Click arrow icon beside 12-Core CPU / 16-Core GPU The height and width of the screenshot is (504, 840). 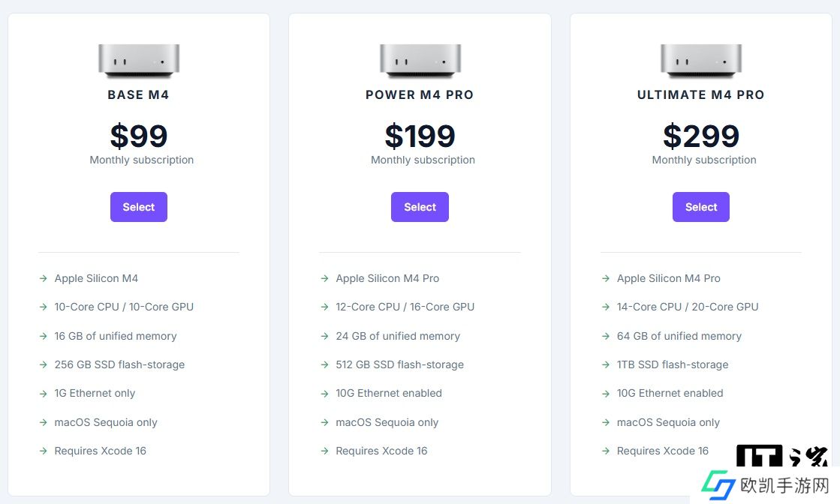pos(324,307)
